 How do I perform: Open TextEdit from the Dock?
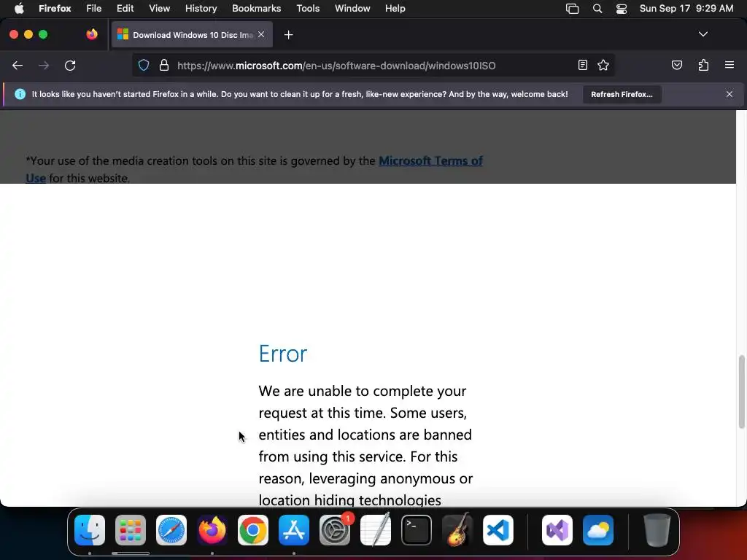(376, 530)
